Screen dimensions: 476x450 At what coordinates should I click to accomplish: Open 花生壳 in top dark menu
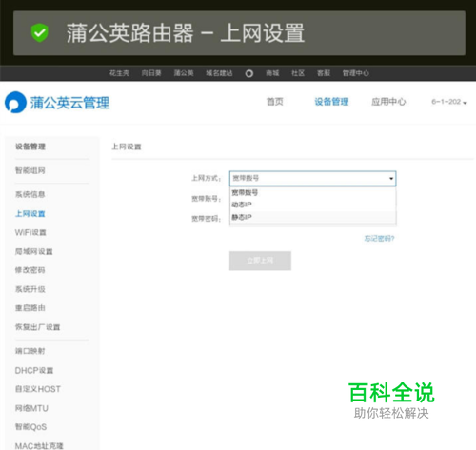click(119, 73)
